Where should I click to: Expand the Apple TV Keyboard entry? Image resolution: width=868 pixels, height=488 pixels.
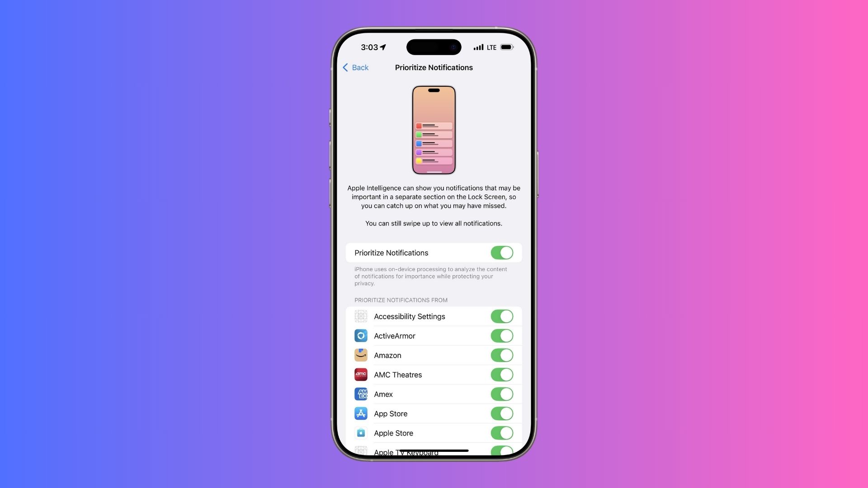pos(434,452)
